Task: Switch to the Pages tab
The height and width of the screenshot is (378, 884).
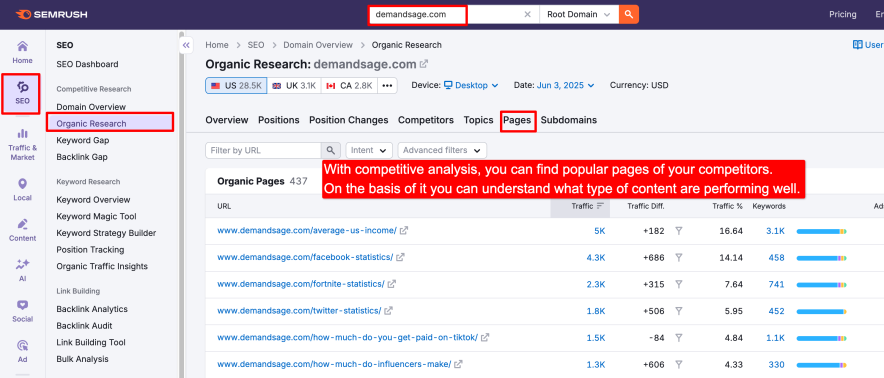Action: (x=518, y=120)
